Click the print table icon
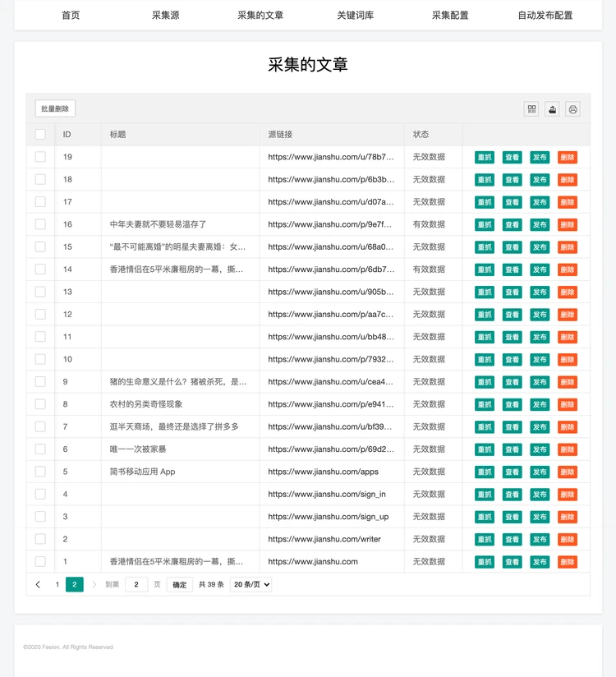Image resolution: width=616 pixels, height=677 pixels. (572, 109)
